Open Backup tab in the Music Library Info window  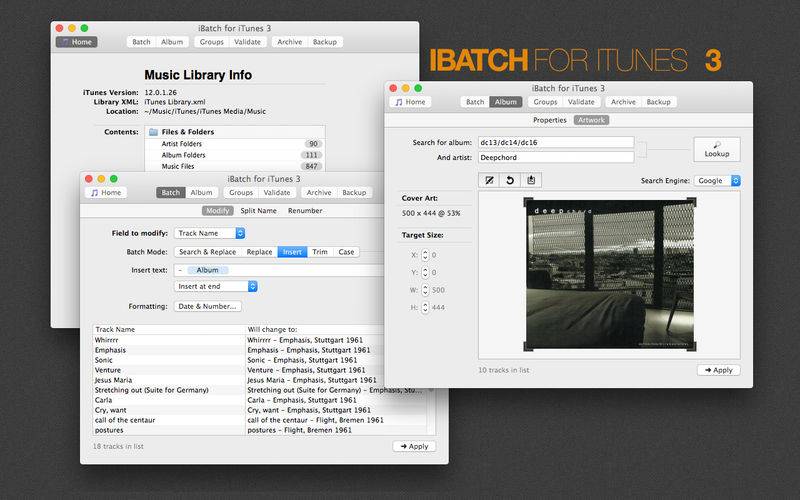point(325,42)
